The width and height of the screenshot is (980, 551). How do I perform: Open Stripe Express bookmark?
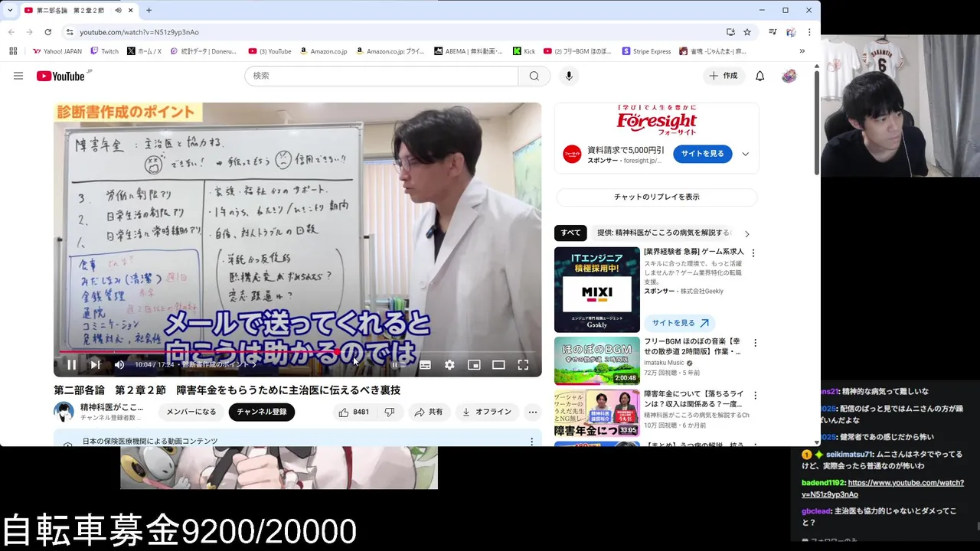[646, 51]
